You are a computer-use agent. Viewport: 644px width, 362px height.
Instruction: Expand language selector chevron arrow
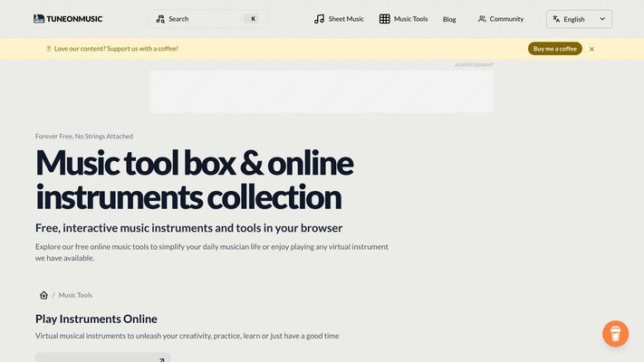point(602,19)
